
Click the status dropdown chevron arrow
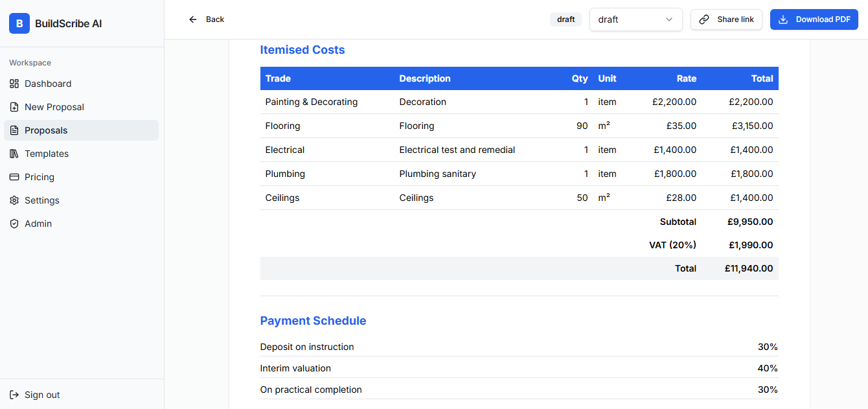[x=669, y=19]
